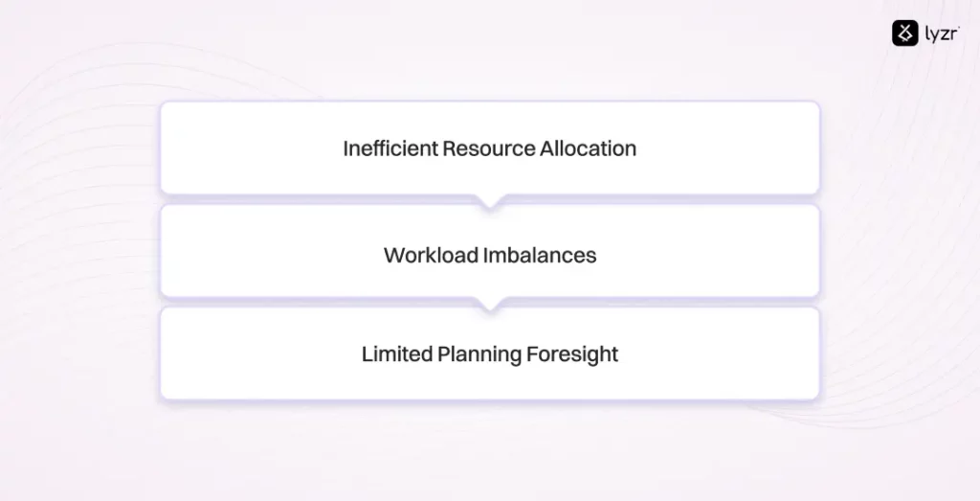Click the word "Planning" in the bottom card
980x501 pixels.
(x=479, y=354)
